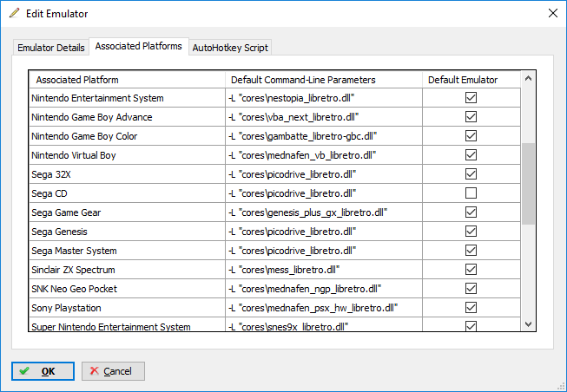Toggle default emulator for Sega Master System
Viewport: 567px width, 392px height.
(x=471, y=251)
